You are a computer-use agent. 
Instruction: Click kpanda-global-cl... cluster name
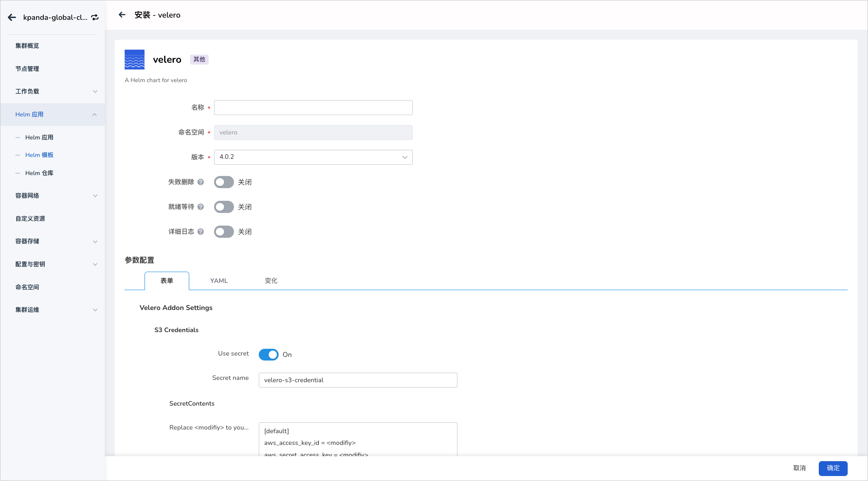55,18
